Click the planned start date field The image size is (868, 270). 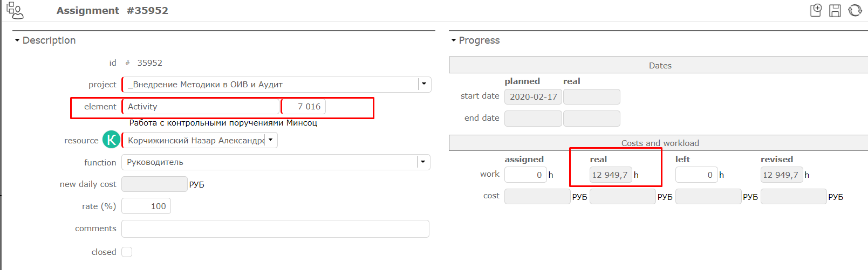click(533, 96)
